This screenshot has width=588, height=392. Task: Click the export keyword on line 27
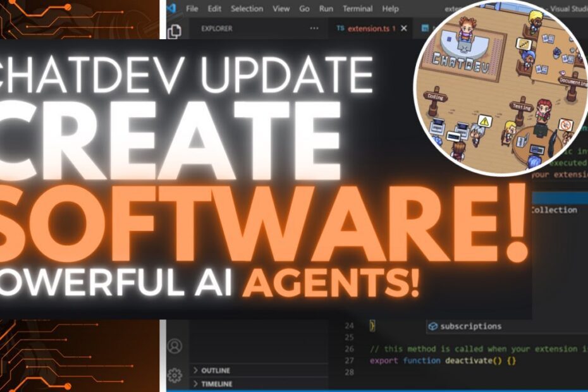pos(384,360)
